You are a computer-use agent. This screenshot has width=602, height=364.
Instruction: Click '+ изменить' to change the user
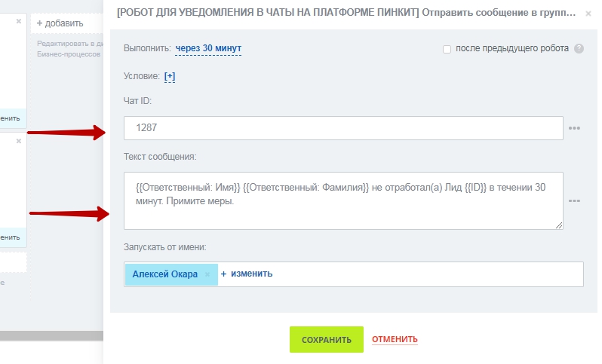coord(247,274)
